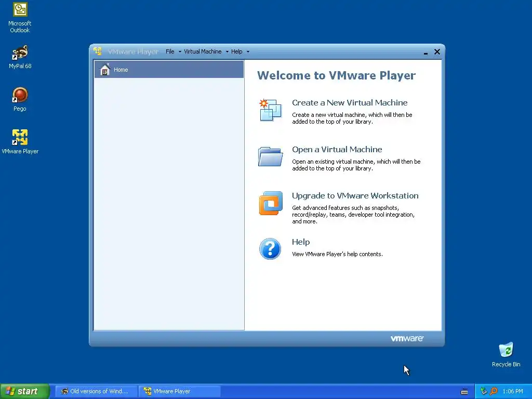Click the Create a New Virtual Machine link
Screen dimensions: 532x399
350,102
